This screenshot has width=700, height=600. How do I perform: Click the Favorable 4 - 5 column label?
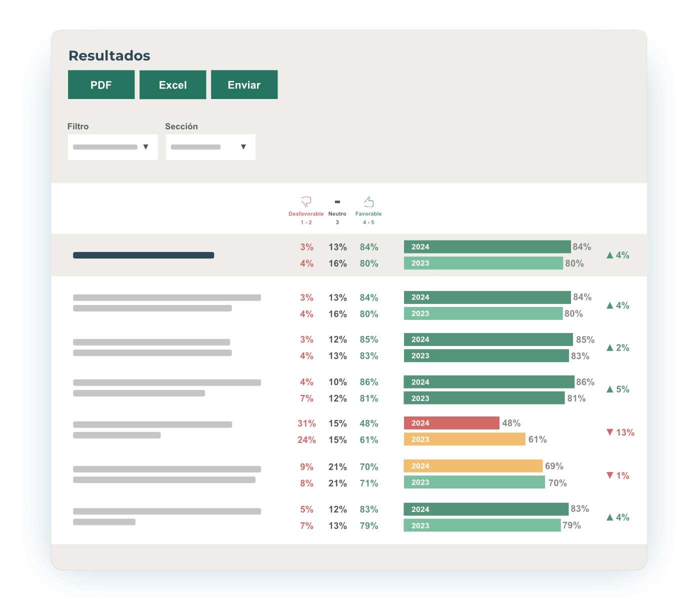pos(368,218)
